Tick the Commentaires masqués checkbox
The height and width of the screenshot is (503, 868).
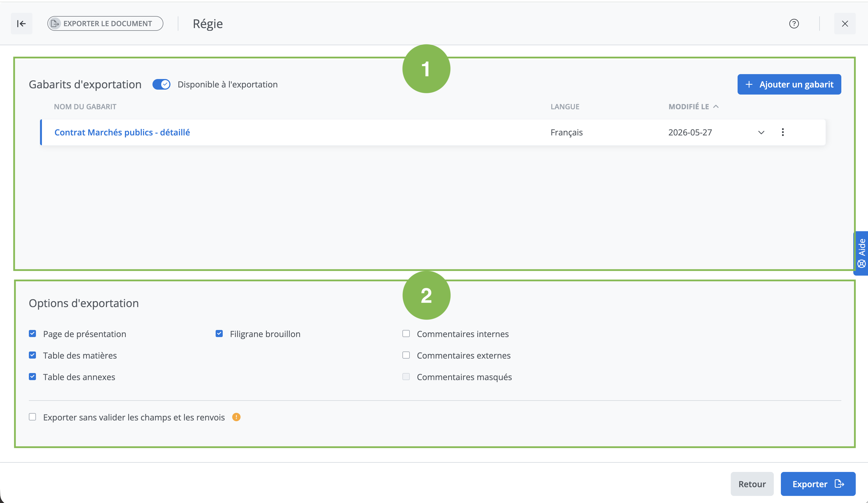tap(406, 377)
